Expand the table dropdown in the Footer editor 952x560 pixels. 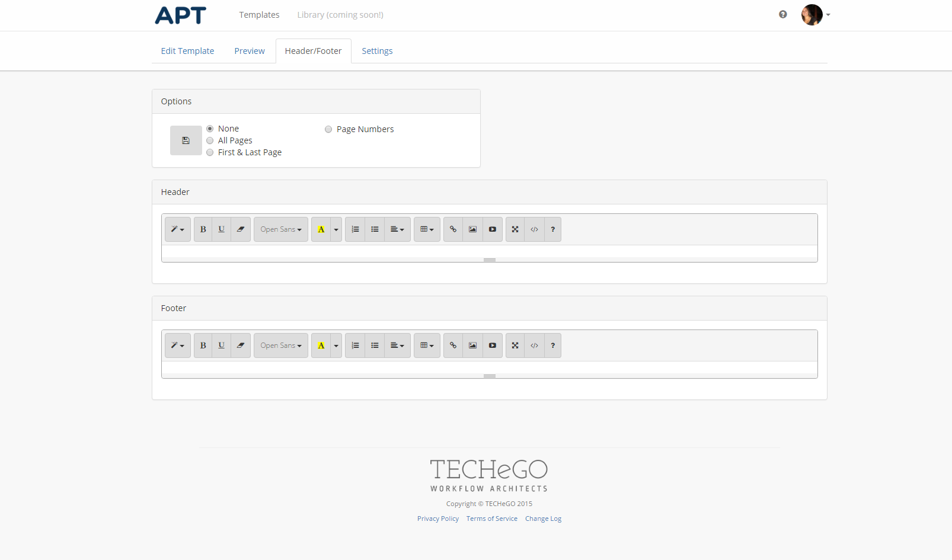click(427, 345)
